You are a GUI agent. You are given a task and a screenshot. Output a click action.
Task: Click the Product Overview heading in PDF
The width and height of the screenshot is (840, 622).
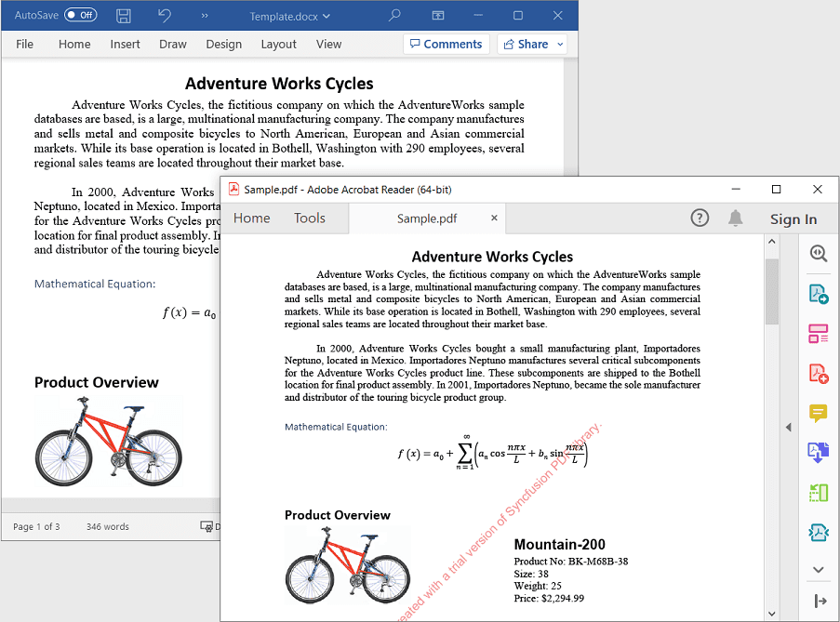pyautogui.click(x=338, y=515)
